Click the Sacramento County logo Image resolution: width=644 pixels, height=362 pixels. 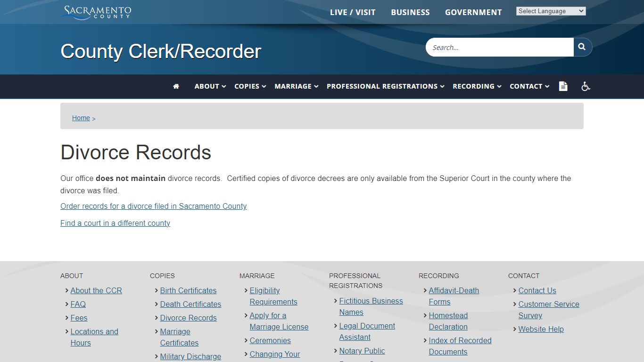coord(96,12)
